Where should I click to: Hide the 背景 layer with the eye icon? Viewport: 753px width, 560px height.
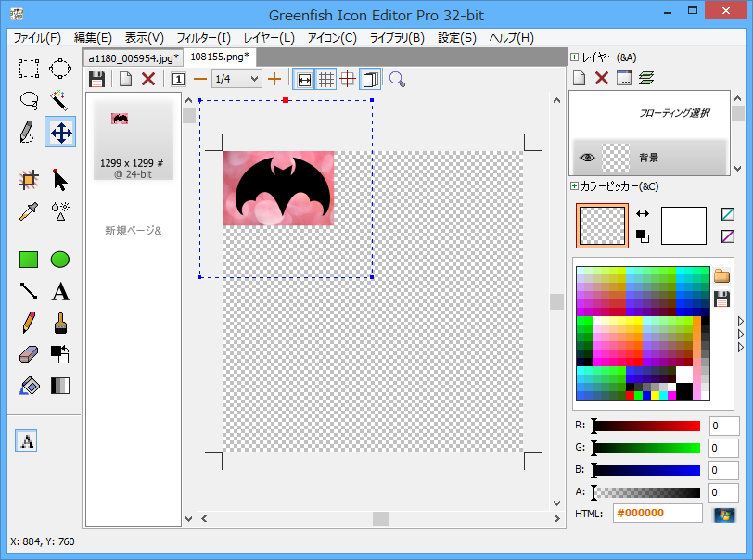tap(586, 158)
